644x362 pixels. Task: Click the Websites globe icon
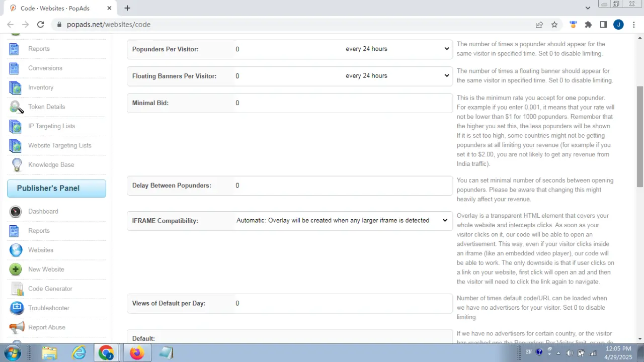click(x=16, y=250)
